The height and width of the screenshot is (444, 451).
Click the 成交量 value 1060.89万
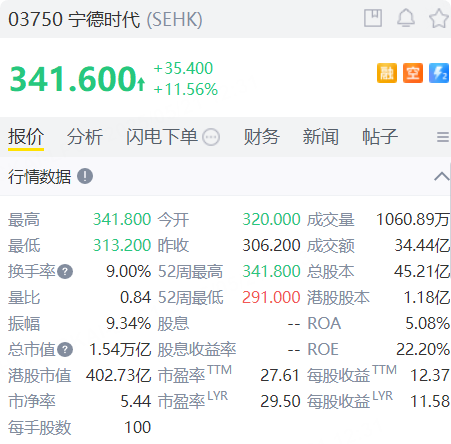[413, 220]
